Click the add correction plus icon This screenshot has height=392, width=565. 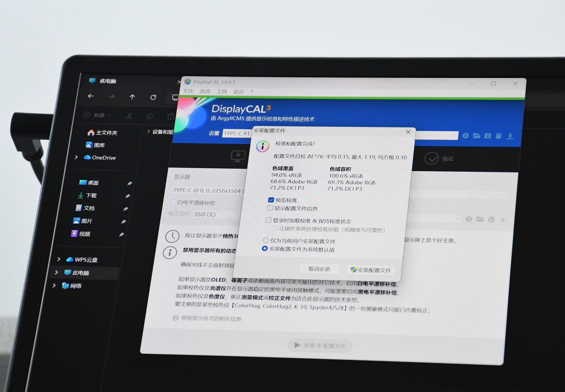click(x=503, y=220)
